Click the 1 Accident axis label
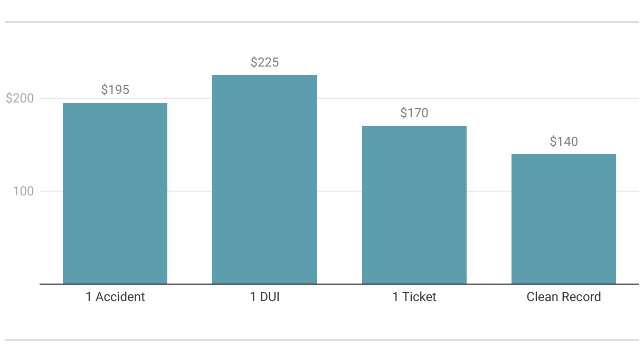Screen dimensions: 644x357 [115, 297]
